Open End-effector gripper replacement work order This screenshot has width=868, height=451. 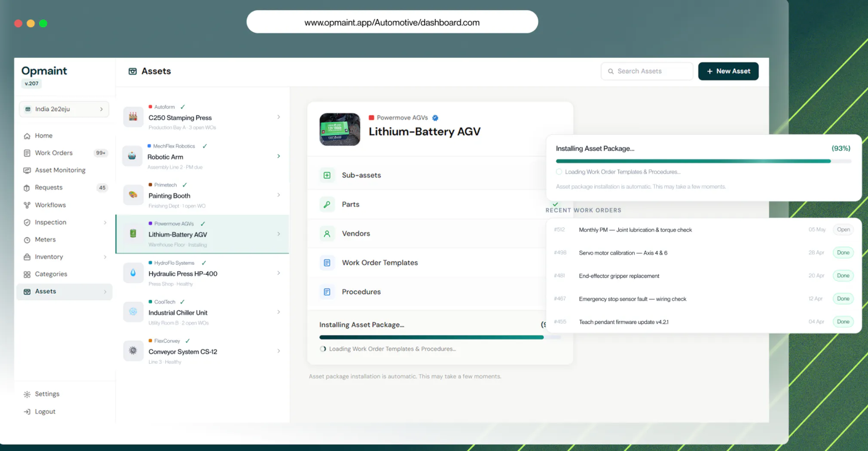[x=704, y=276]
